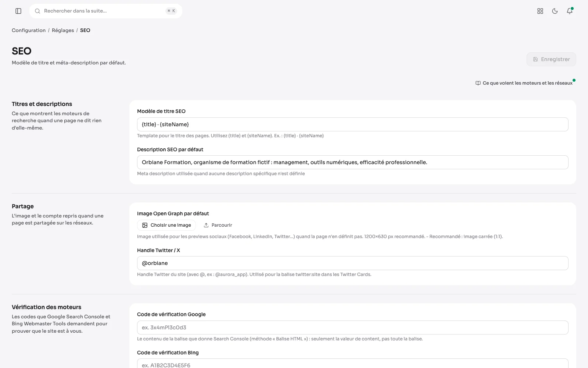Open Réglages breadcrumb link

click(x=63, y=31)
